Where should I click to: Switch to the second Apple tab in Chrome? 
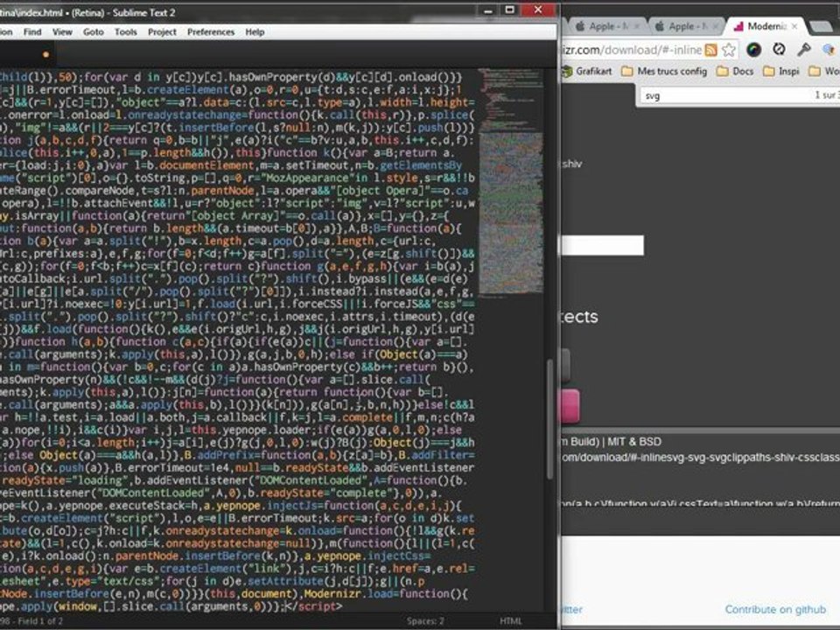tap(687, 25)
